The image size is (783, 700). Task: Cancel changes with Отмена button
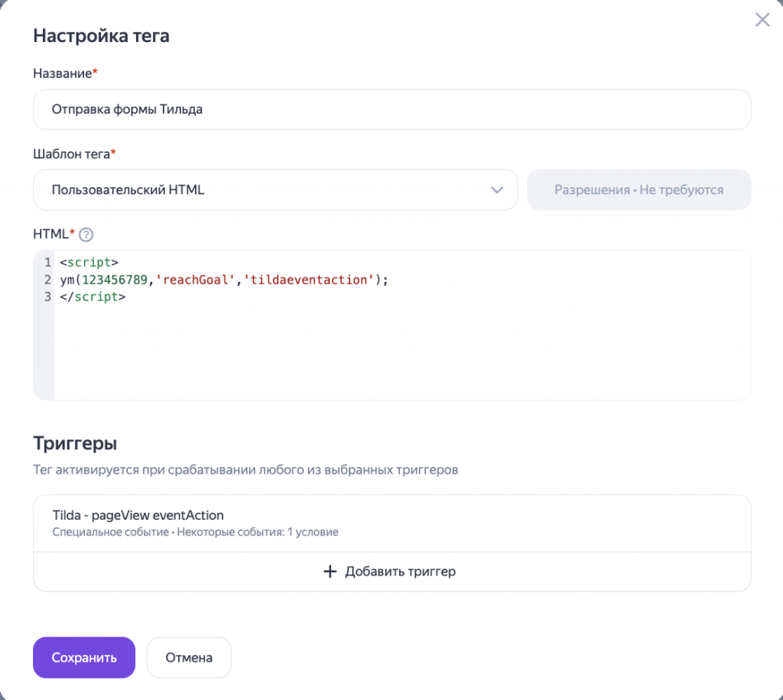pyautogui.click(x=189, y=657)
